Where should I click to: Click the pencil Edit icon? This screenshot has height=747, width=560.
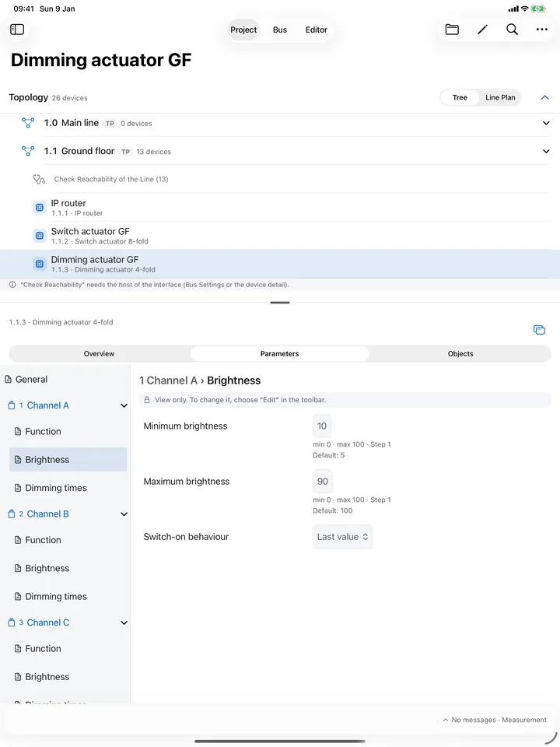coord(482,30)
